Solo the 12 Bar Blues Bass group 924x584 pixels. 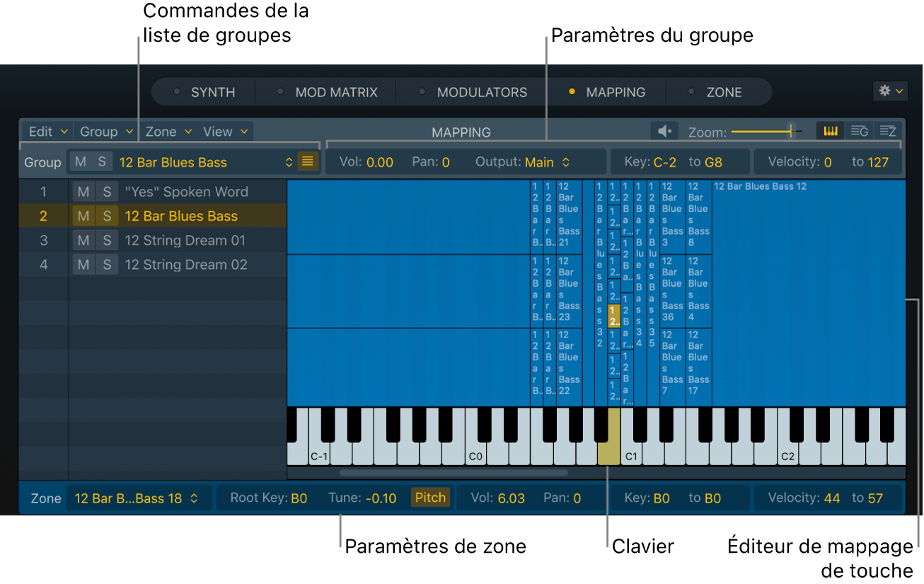pos(107,217)
